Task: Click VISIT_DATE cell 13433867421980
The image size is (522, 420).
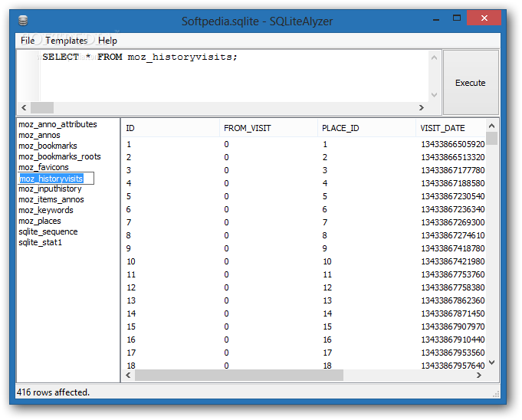Action: click(x=453, y=261)
